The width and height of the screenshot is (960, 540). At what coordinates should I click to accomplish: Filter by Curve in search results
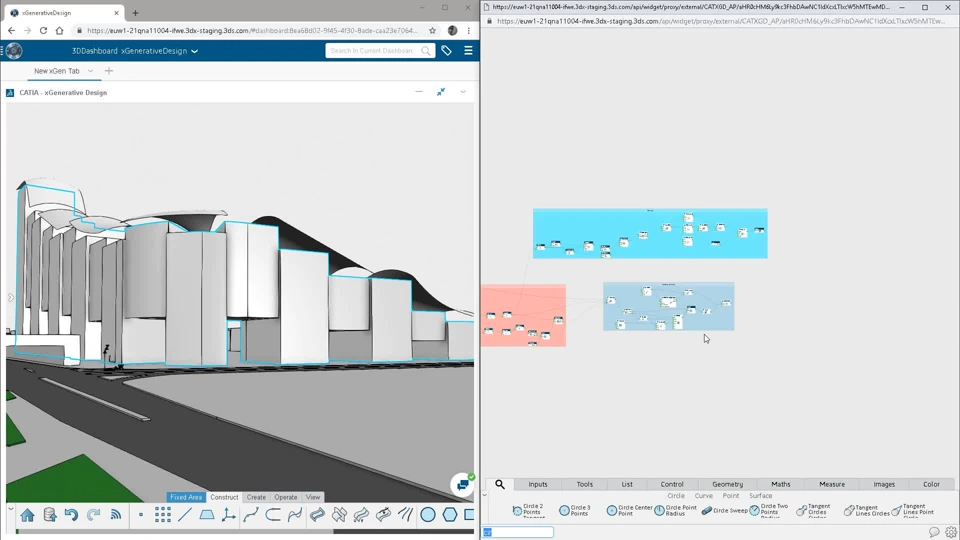703,496
